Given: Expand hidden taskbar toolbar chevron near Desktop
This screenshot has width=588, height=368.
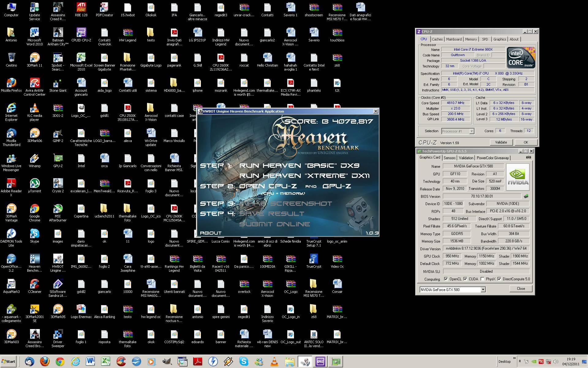Looking at the screenshot, I should 514,358.
